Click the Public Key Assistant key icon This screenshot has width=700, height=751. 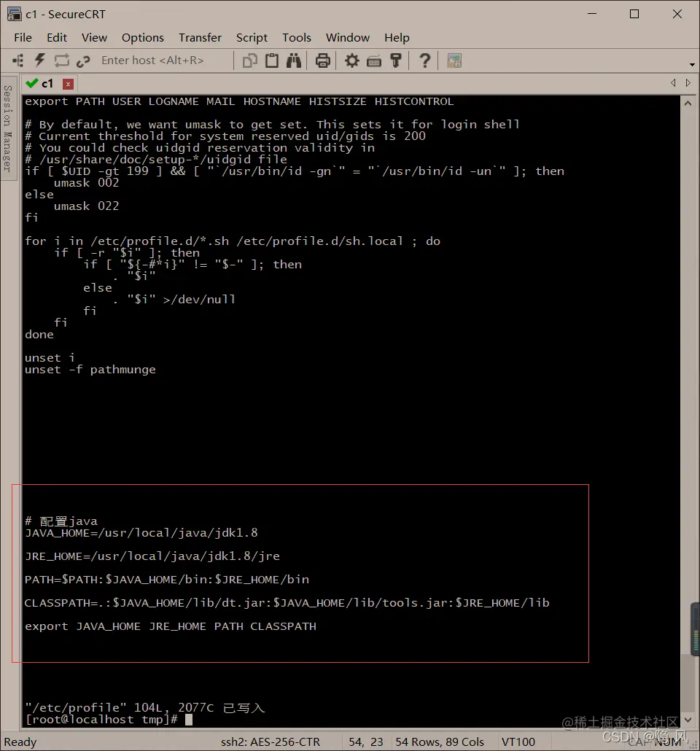(x=396, y=61)
